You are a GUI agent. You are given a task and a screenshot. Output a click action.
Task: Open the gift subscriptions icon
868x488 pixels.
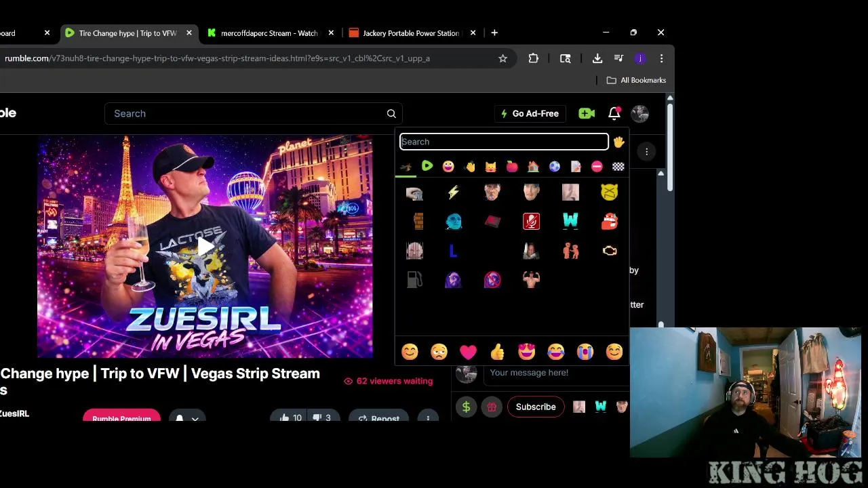(492, 407)
